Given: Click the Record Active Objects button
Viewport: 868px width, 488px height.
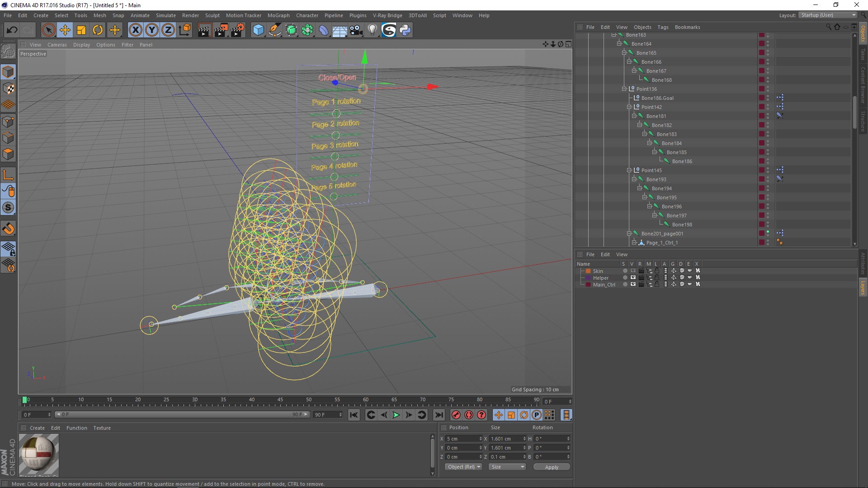Looking at the screenshot, I should pos(456,415).
